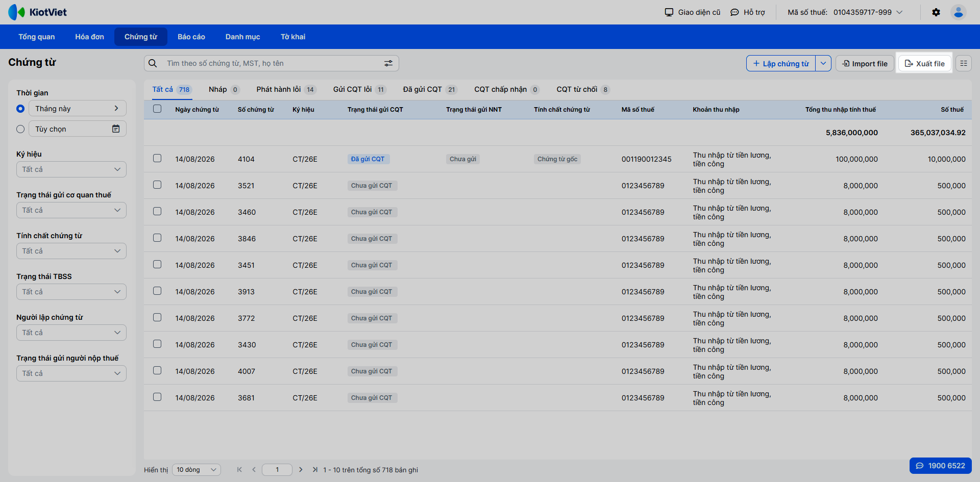
Task: Check the row for document 4104
Action: pyautogui.click(x=157, y=158)
